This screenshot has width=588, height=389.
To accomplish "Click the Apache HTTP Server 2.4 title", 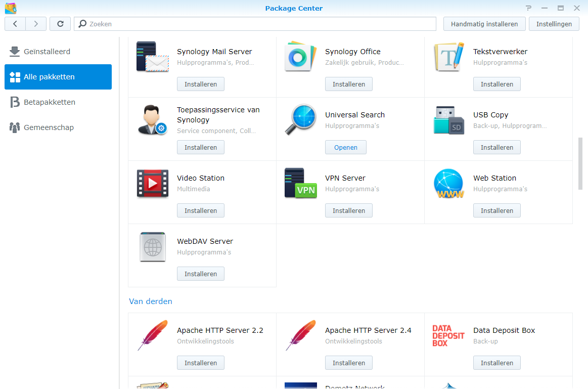I will click(368, 330).
